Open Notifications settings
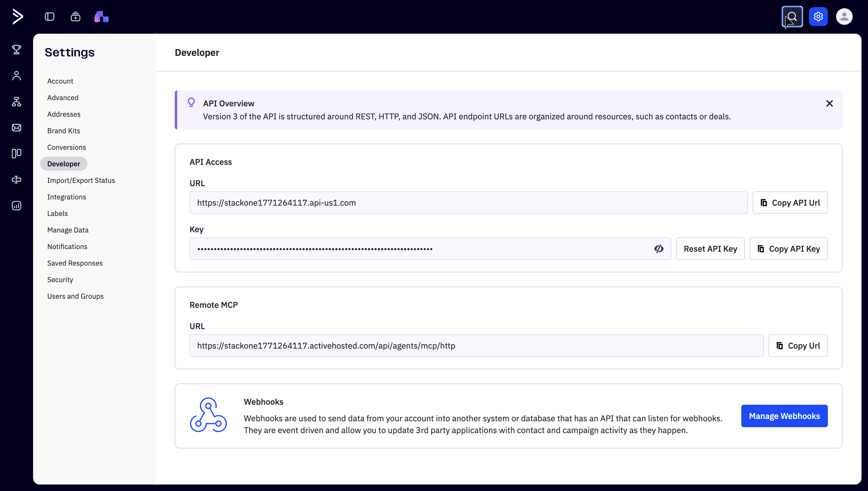The width and height of the screenshot is (868, 491). click(67, 246)
